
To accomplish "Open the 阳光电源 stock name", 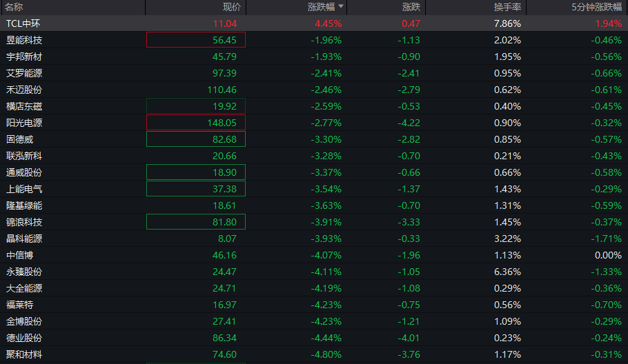I will 24,123.
